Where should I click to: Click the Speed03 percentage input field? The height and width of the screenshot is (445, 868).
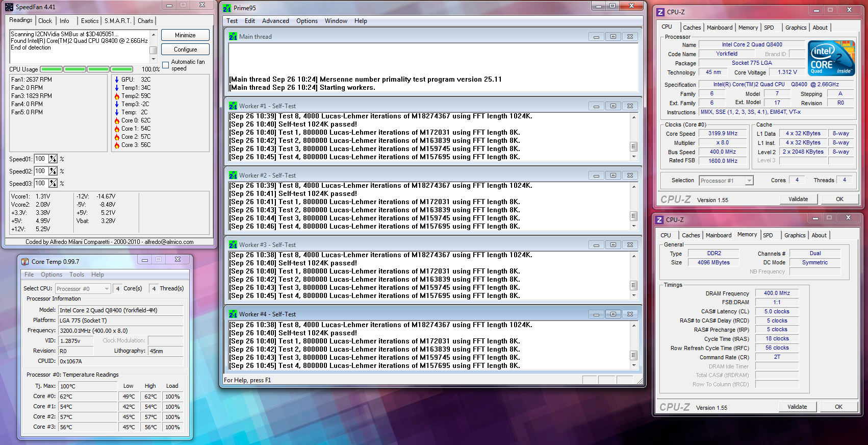click(x=41, y=184)
